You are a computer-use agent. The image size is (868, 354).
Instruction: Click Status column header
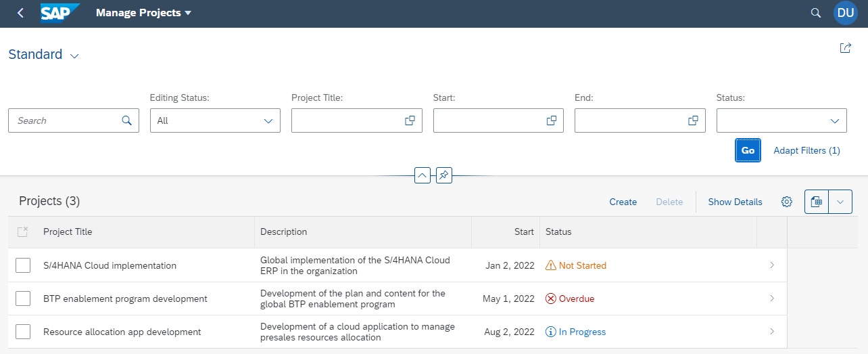tap(558, 231)
